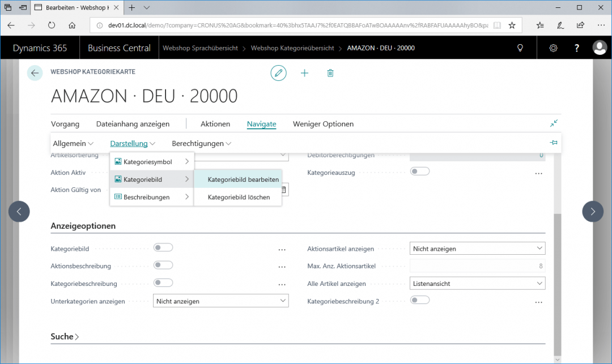
Task: Toggle the Kategoriebeschreibung switch
Action: 163,282
